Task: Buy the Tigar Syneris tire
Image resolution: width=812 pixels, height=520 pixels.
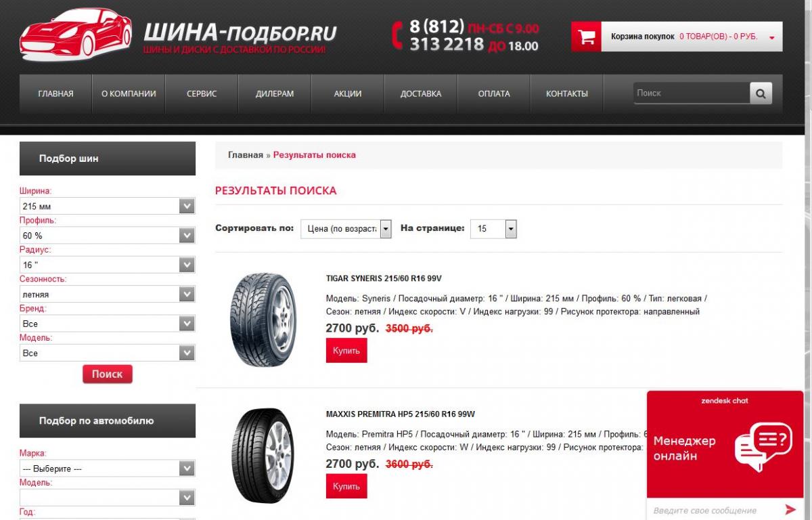Action: (x=346, y=351)
